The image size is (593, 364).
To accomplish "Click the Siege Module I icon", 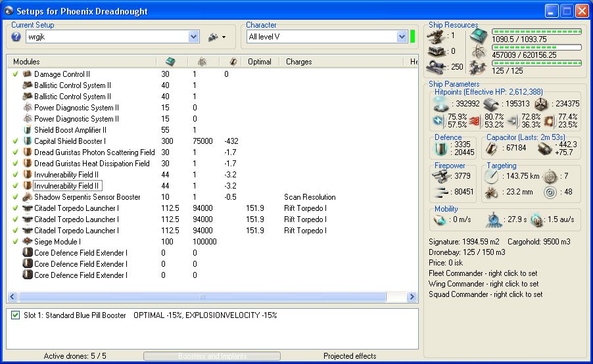I will [28, 242].
